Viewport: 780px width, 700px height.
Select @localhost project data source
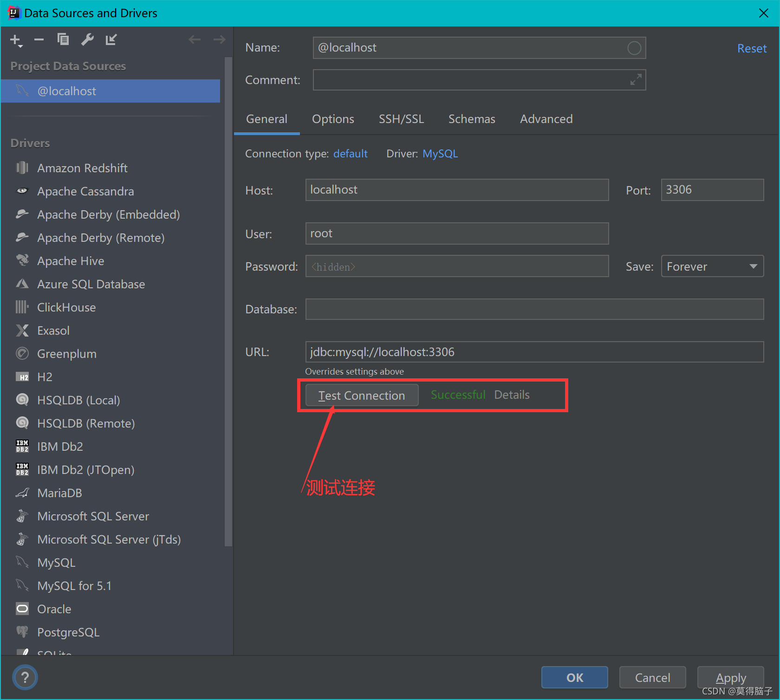[110, 91]
